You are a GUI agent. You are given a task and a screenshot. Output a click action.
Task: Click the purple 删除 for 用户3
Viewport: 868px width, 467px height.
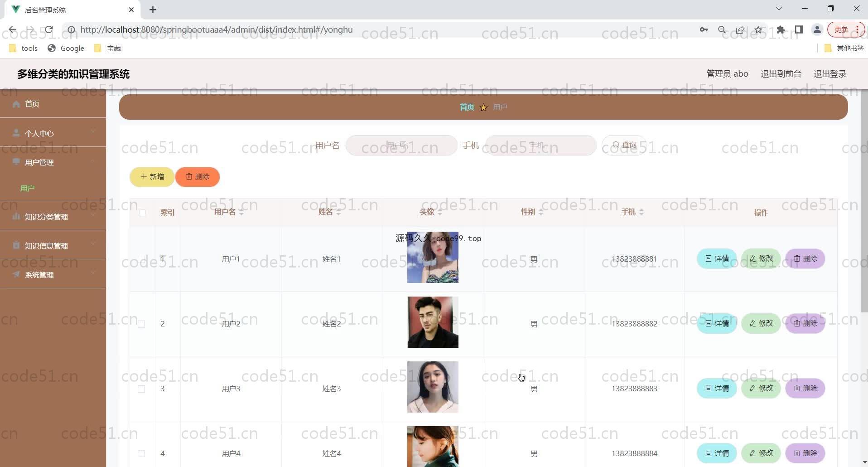click(805, 389)
